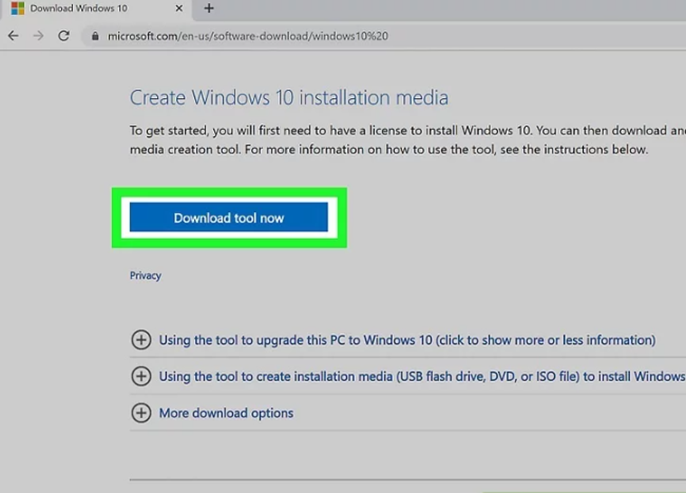This screenshot has width=686, height=493.
Task: Click the browser back arrow
Action: pos(13,36)
